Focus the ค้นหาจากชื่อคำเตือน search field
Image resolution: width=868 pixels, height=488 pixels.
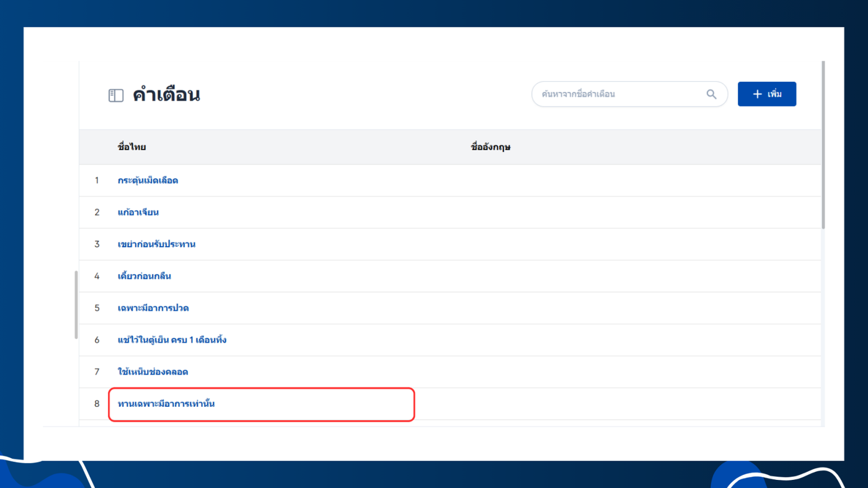(x=629, y=94)
